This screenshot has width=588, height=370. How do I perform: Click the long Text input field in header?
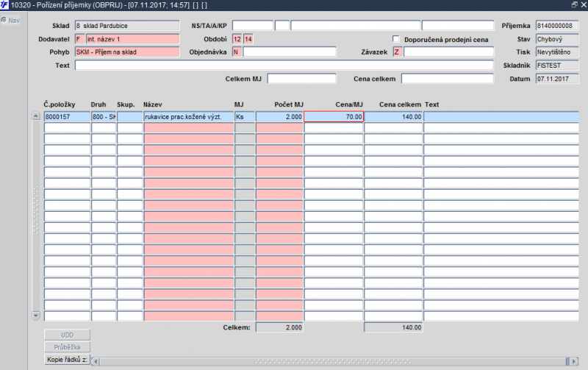pyautogui.click(x=284, y=65)
